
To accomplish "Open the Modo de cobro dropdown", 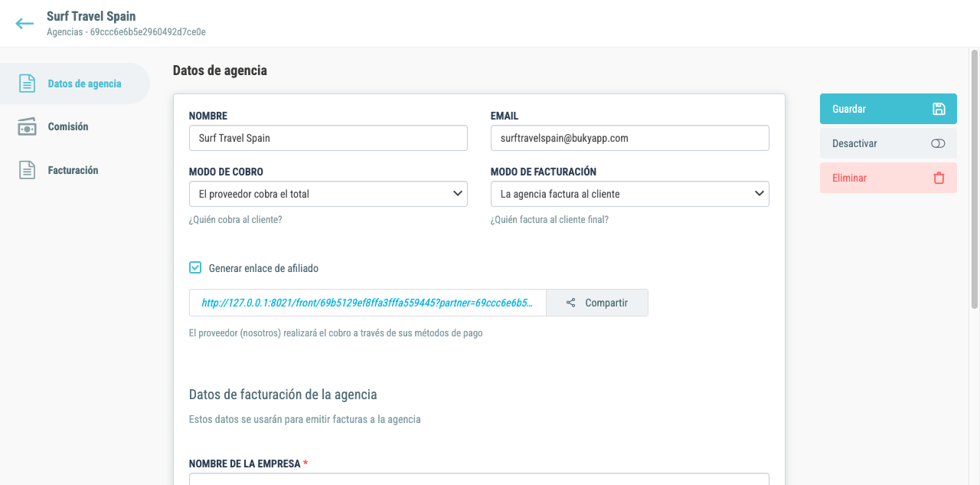I will [x=328, y=194].
